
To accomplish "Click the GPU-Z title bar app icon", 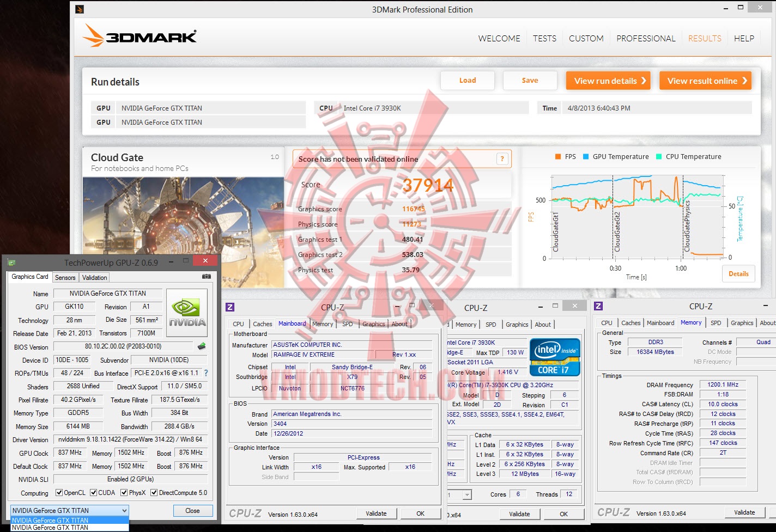I will (11, 262).
